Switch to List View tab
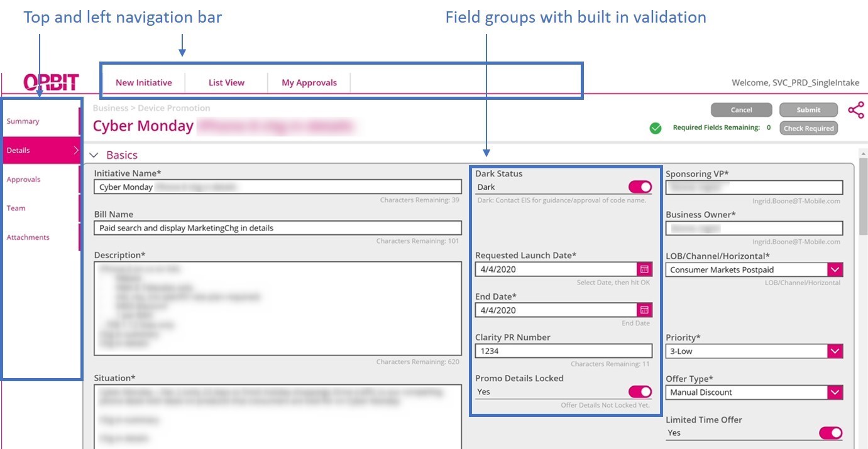868x449 pixels. [226, 82]
